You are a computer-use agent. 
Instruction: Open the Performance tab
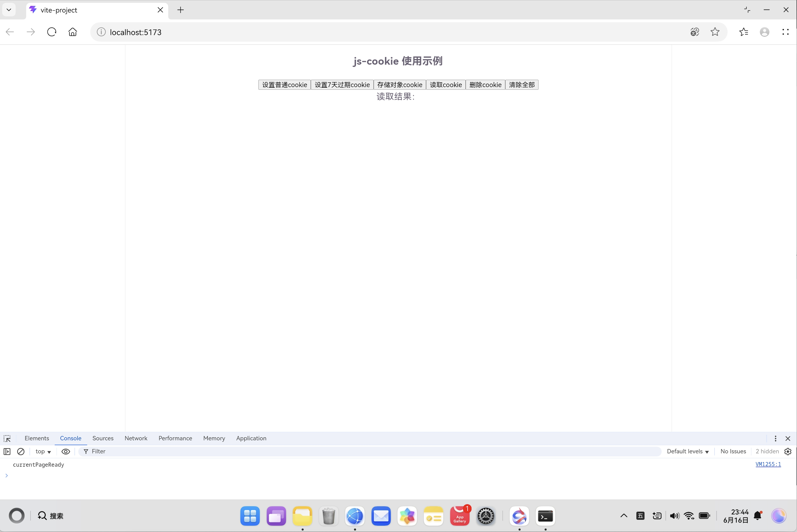tap(175, 438)
